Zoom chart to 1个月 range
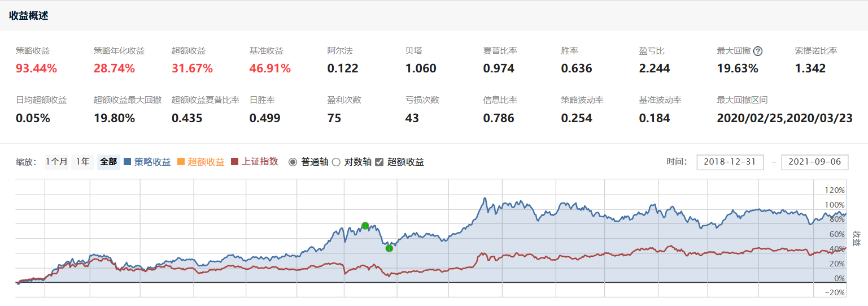 pyautogui.click(x=57, y=162)
